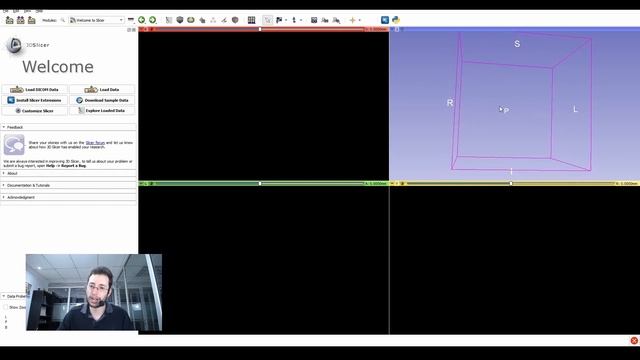Viewport: 640px width, 360px height.
Task: Click the Customize Slicer button
Action: pos(35,111)
